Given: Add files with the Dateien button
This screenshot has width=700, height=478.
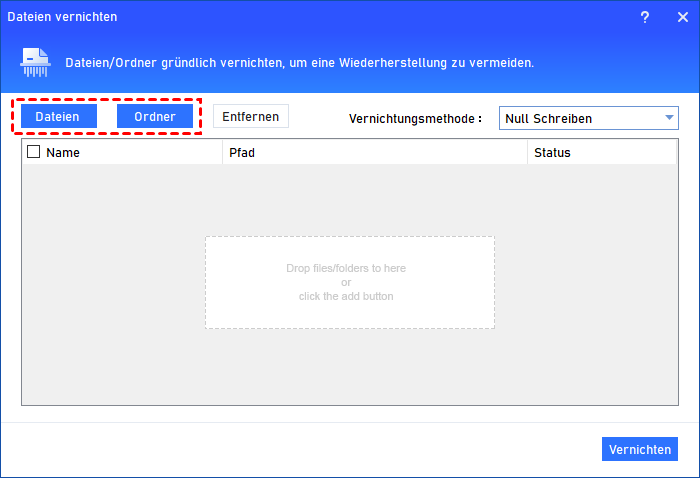Looking at the screenshot, I should (59, 117).
